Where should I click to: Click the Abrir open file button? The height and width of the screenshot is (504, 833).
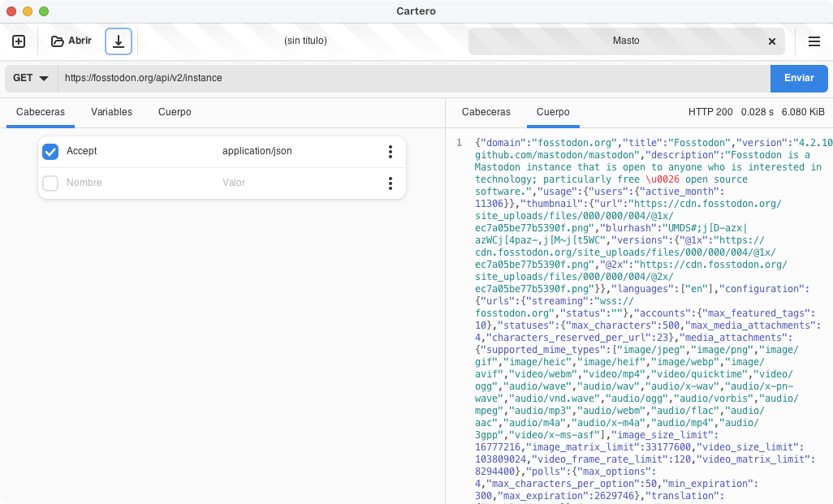tap(71, 41)
